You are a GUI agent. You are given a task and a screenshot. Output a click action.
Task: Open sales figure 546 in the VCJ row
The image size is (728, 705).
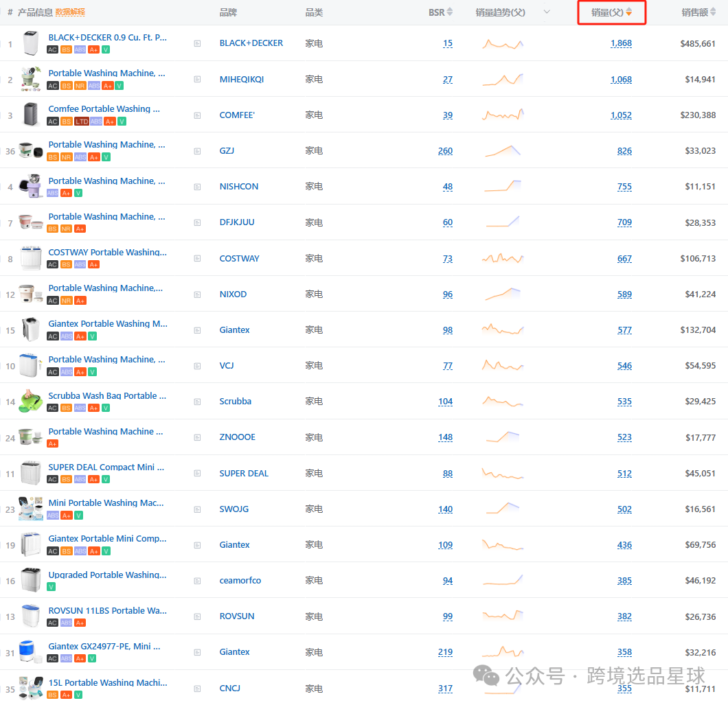[624, 366]
